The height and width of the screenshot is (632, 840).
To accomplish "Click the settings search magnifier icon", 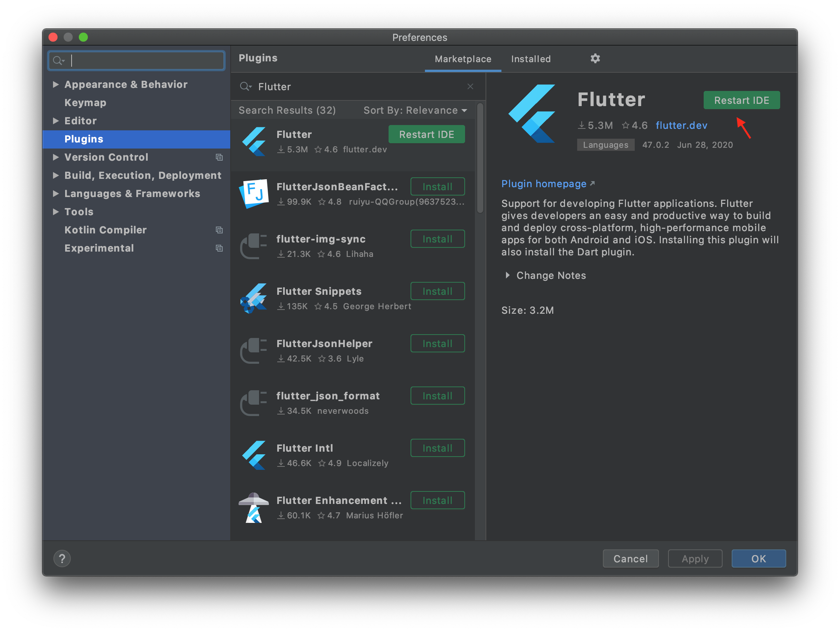I will (x=59, y=60).
